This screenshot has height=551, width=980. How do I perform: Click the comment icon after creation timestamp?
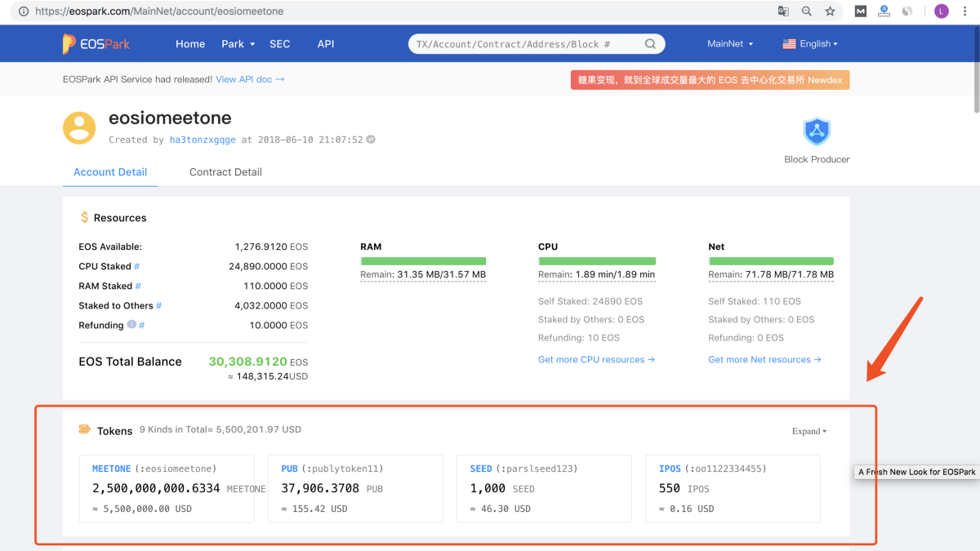click(x=371, y=140)
